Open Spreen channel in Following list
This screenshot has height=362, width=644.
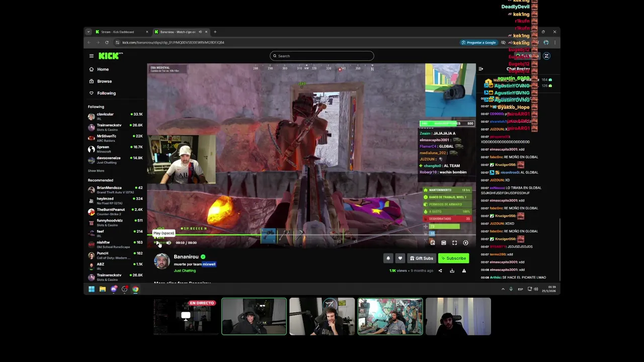click(115, 149)
